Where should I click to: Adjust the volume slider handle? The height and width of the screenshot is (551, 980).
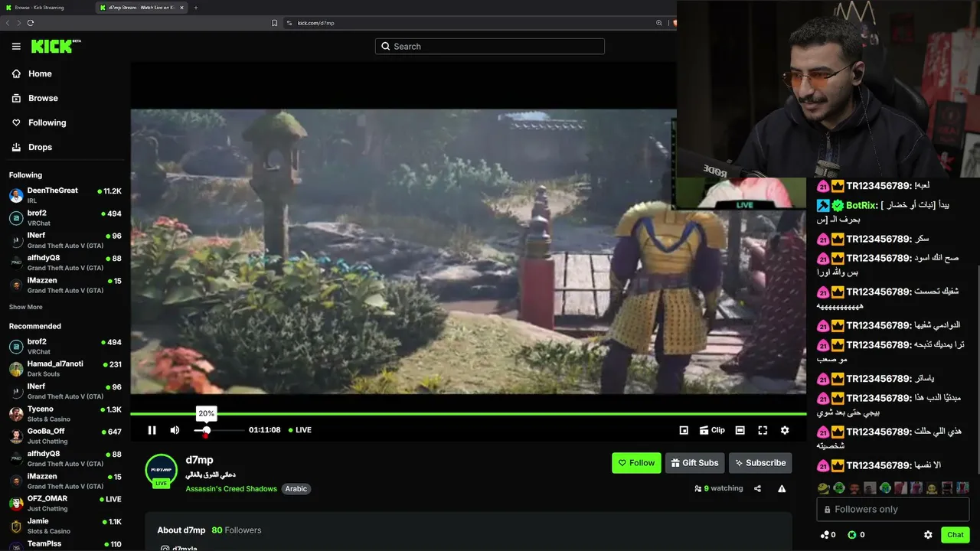(206, 430)
